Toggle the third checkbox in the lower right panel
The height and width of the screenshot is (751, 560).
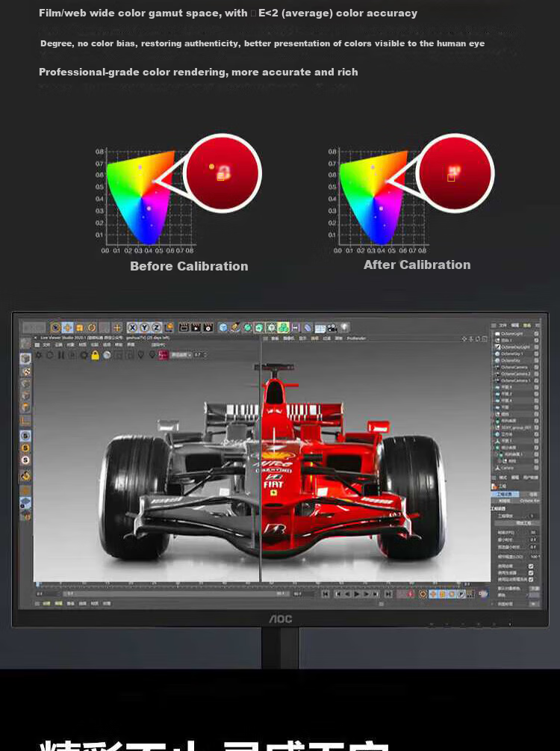tap(531, 579)
